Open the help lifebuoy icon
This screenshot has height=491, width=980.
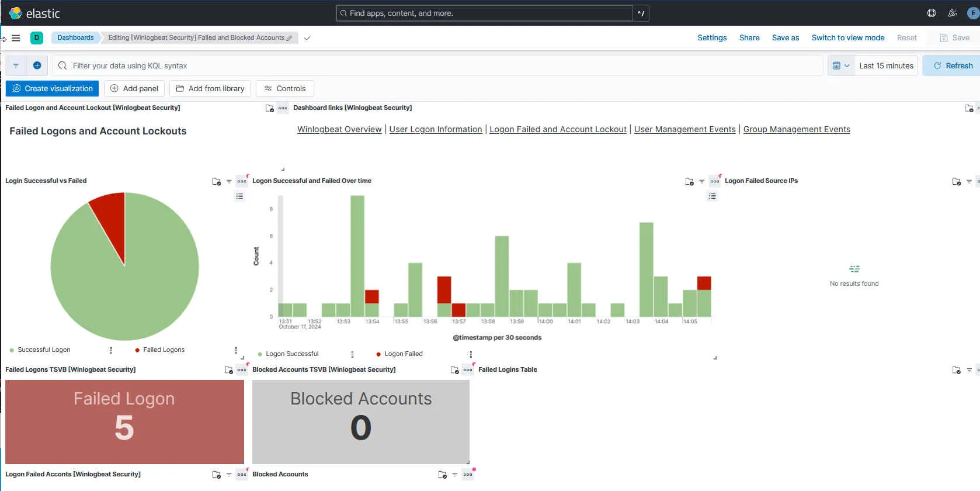click(932, 13)
